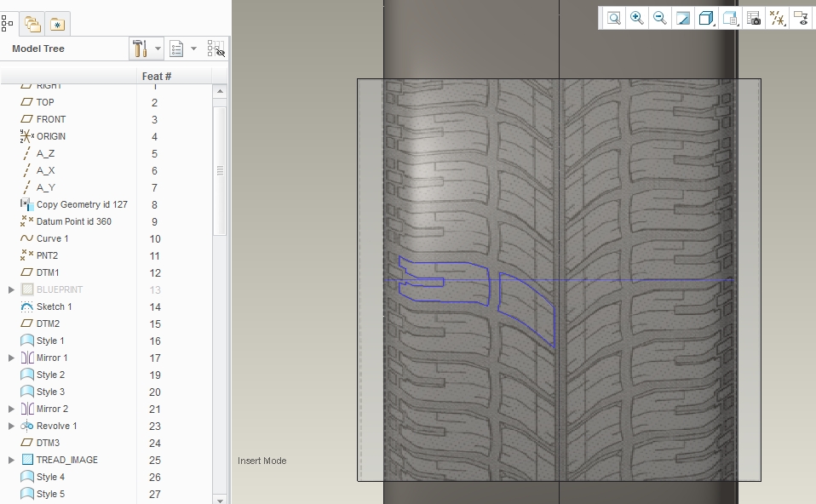Click the Zoom In magnifier icon
This screenshot has height=504, width=816.
coord(637,19)
